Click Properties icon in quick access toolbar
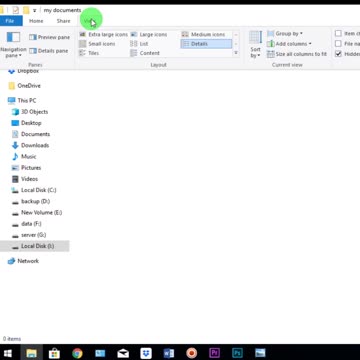This screenshot has width=360, height=360. click(x=16, y=10)
